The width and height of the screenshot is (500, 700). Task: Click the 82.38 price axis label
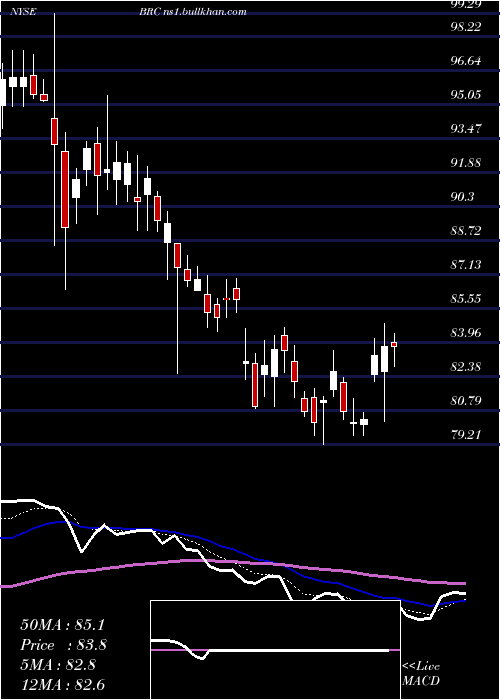click(464, 367)
